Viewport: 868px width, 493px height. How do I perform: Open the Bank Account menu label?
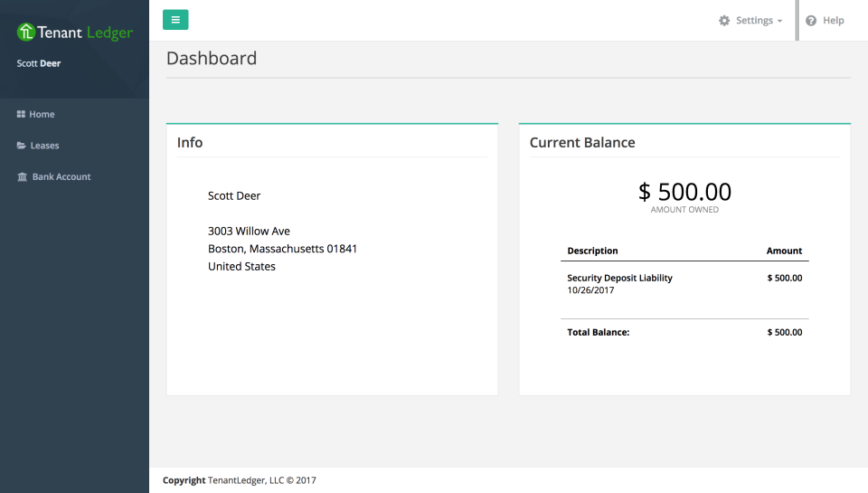61,177
